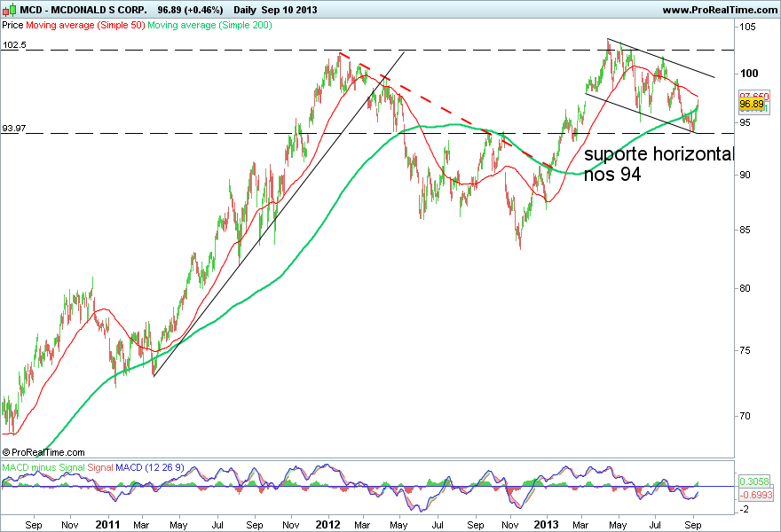The image size is (781, 532).
Task: Click the Price legend label
Action: point(12,26)
